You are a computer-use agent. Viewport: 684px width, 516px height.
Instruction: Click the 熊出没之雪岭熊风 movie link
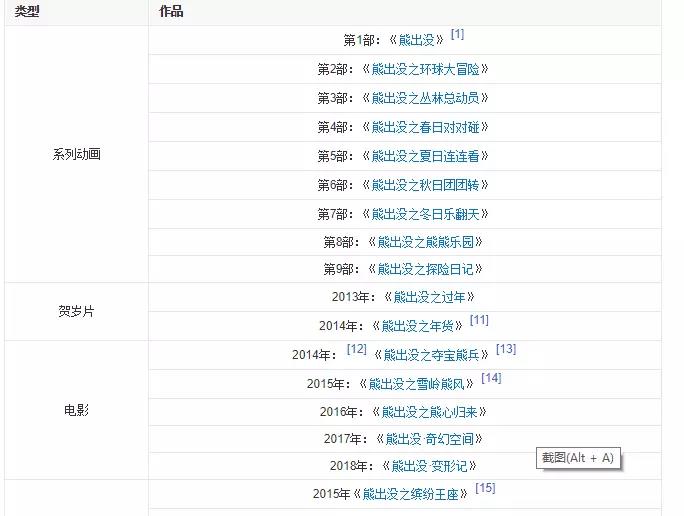(x=421, y=384)
